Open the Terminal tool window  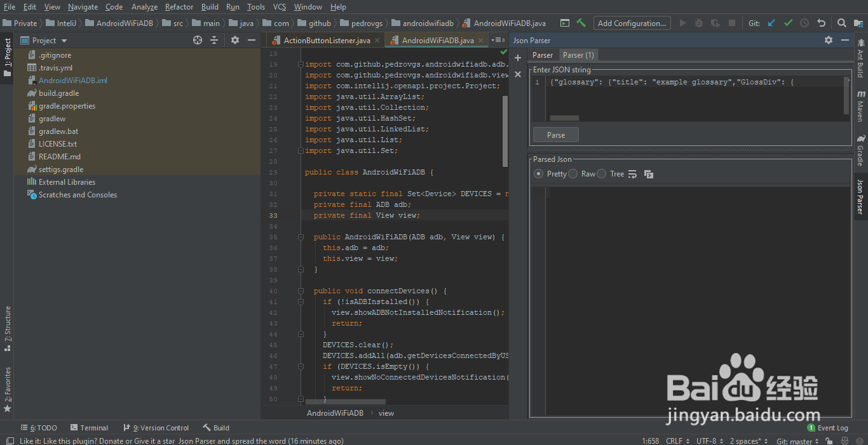90,428
